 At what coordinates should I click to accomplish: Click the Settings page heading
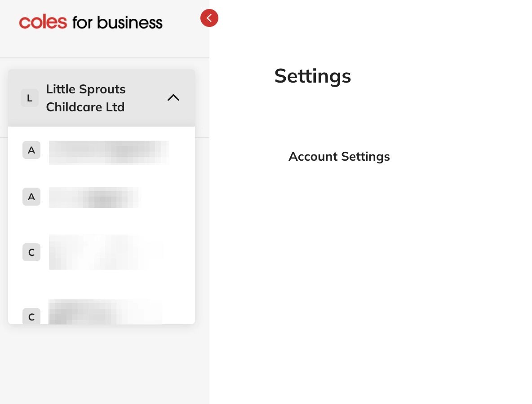312,76
